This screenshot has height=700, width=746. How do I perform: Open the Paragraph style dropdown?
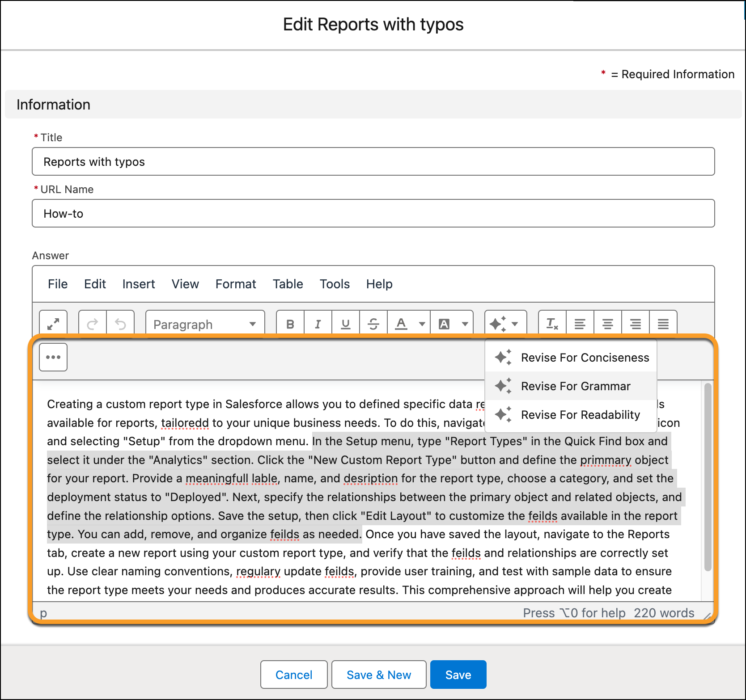[205, 324]
